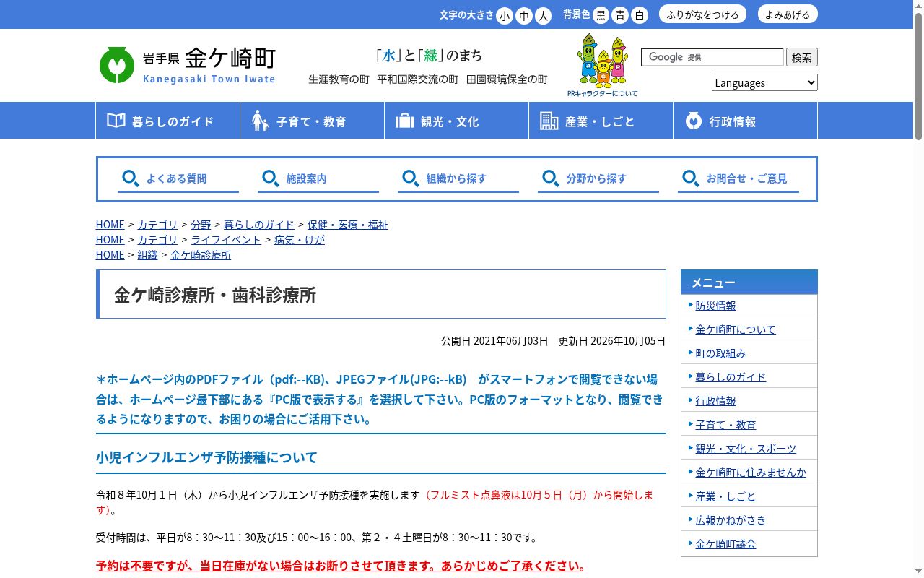The width and height of the screenshot is (924, 578).
Task: Open よくある質問 quick link
Action: click(178, 179)
